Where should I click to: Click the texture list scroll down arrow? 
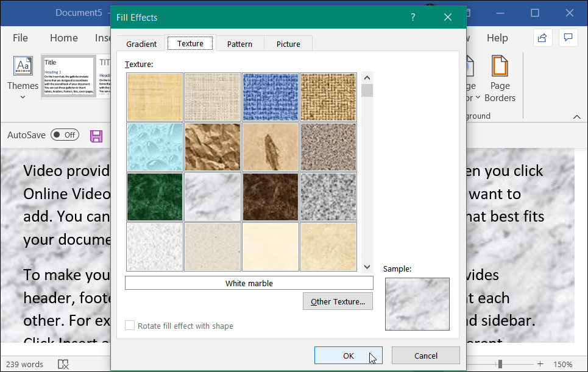367,267
